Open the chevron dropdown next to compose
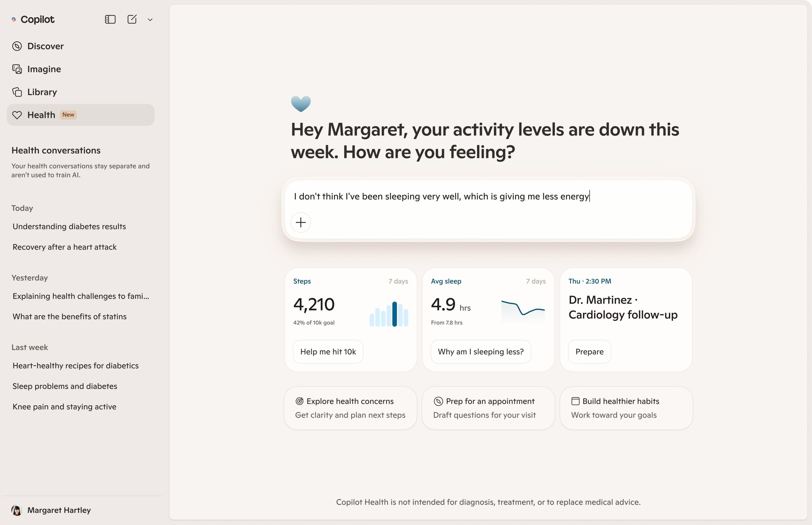812x525 pixels. click(150, 19)
